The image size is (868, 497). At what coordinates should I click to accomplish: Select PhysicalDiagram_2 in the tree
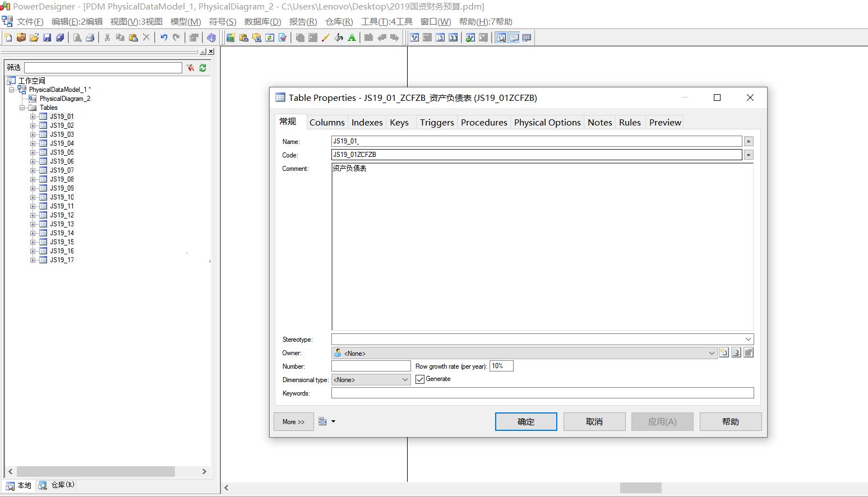[x=65, y=99]
